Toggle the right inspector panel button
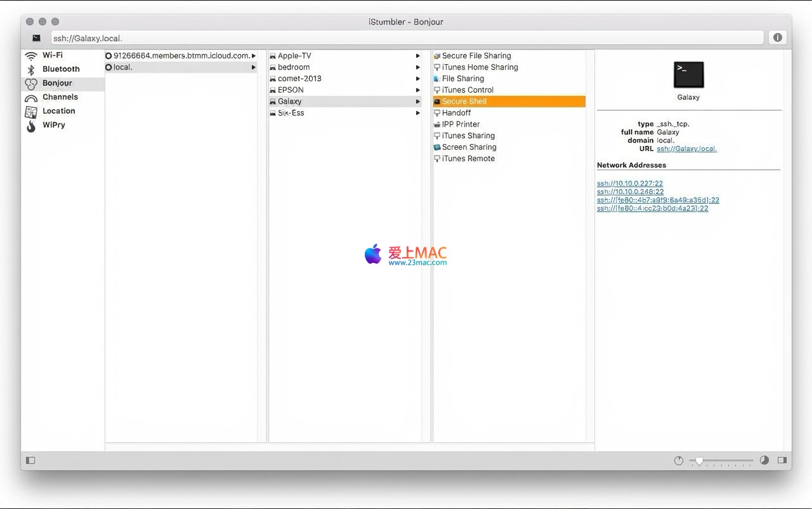This screenshot has height=509, width=812. (x=782, y=460)
